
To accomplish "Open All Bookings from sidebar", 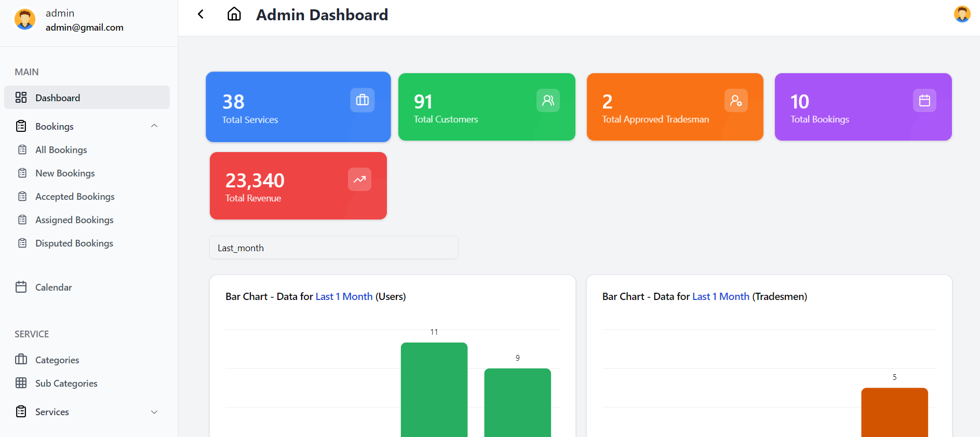I will (61, 150).
